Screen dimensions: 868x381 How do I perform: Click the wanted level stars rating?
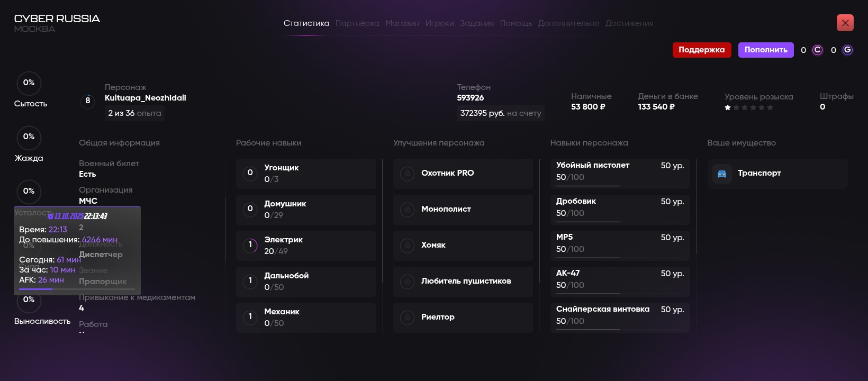point(749,107)
